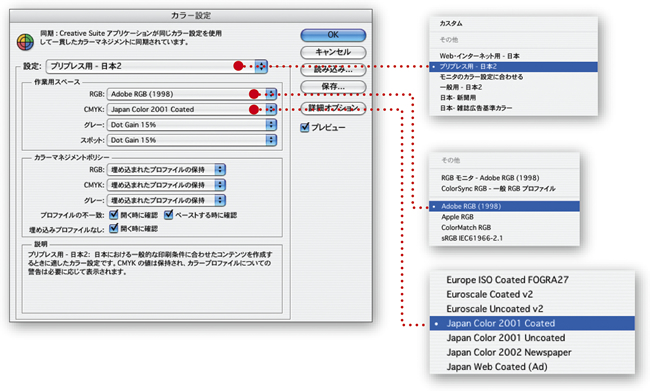Open the policy RGB dropdown 埋め込まれたプロファイルの保持
Image resolution: width=650 pixels, height=391 pixels.
click(x=166, y=170)
